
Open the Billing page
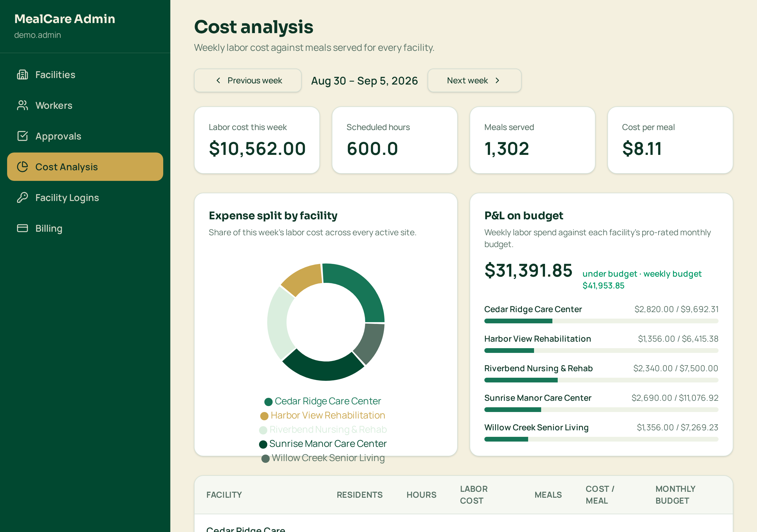point(85,228)
